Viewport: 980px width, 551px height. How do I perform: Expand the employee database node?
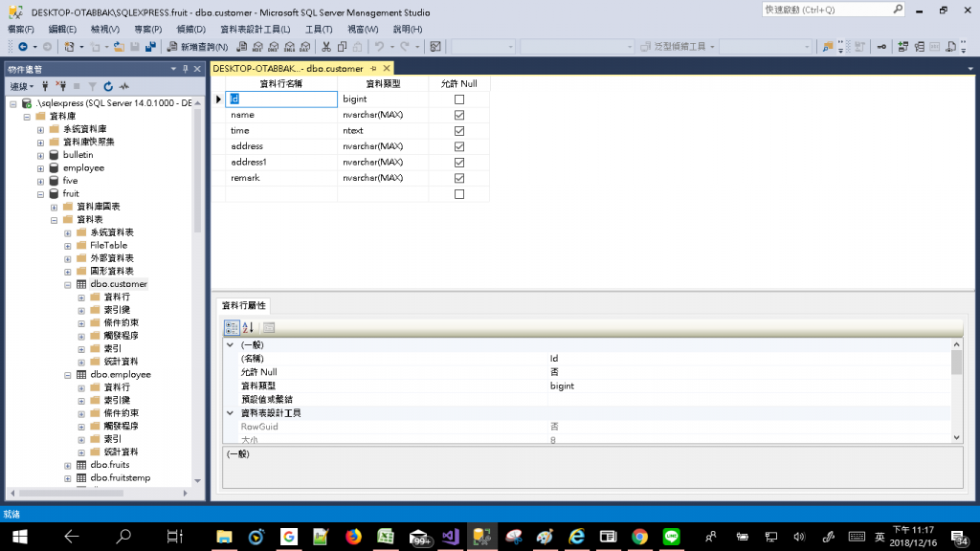click(40, 168)
